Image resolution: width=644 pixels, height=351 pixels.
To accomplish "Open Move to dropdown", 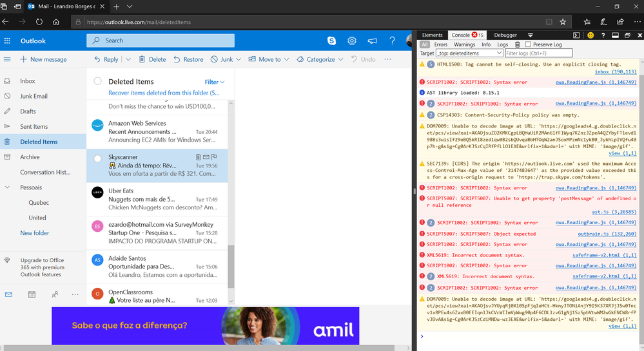I will pos(269,59).
